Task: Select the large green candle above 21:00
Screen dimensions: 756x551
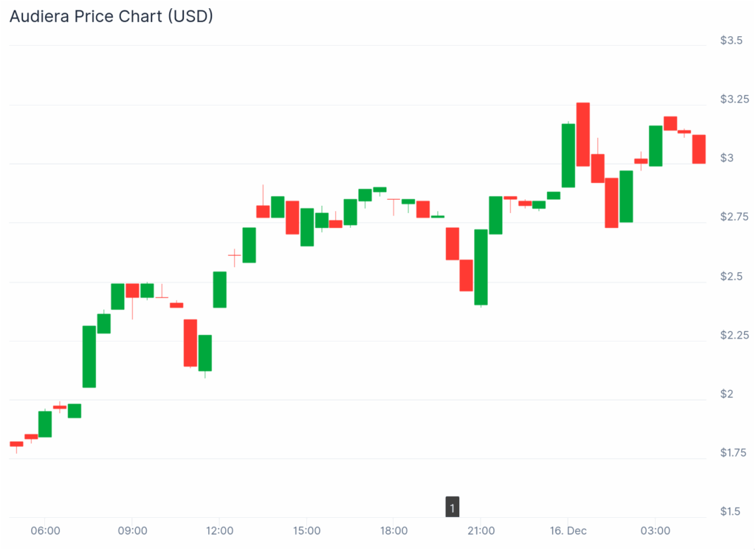Action: [481, 267]
